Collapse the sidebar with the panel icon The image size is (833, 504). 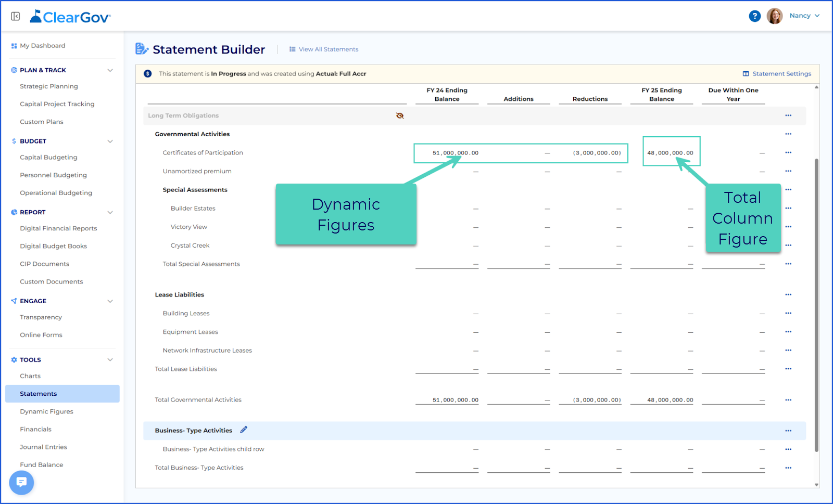pos(16,17)
